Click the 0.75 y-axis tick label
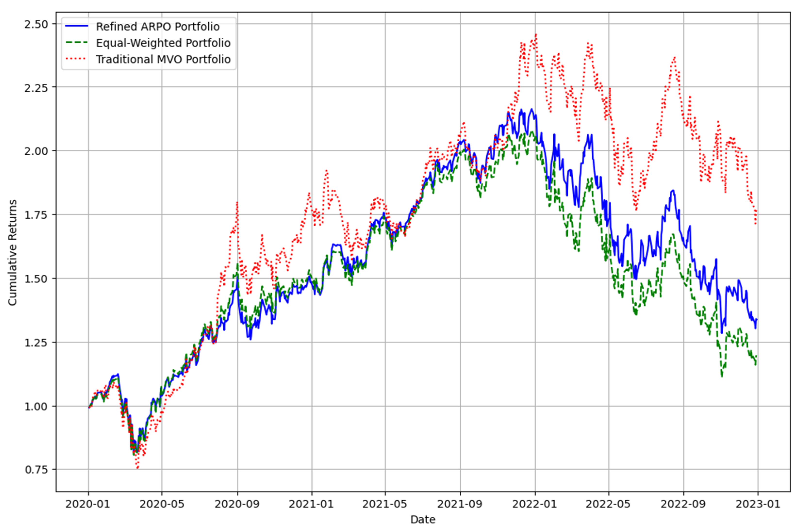This screenshot has width=800, height=532. [x=36, y=470]
